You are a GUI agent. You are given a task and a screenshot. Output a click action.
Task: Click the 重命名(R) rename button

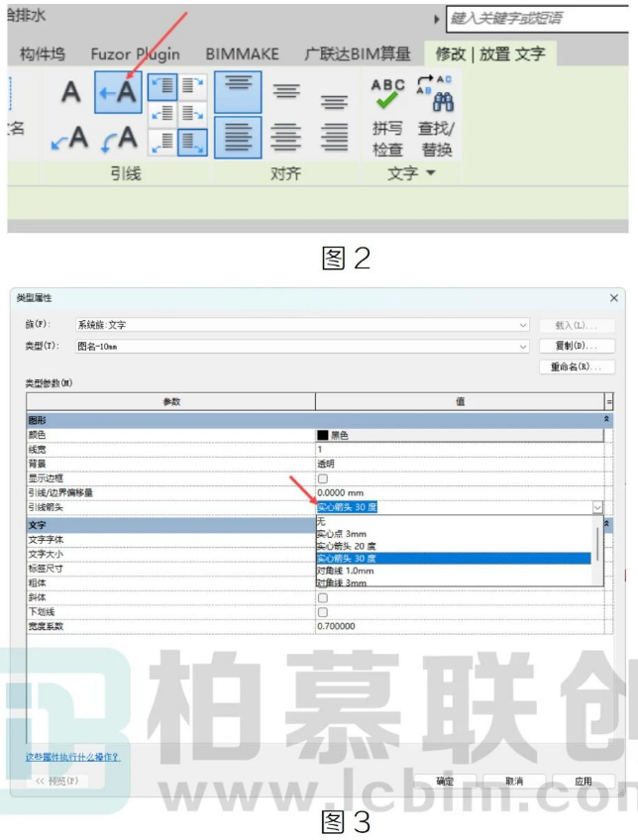click(x=577, y=367)
